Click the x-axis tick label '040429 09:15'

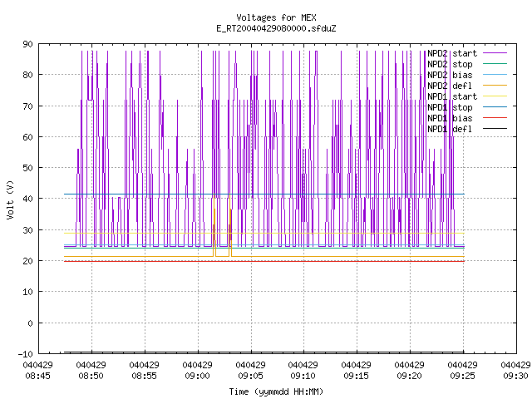tap(357, 371)
